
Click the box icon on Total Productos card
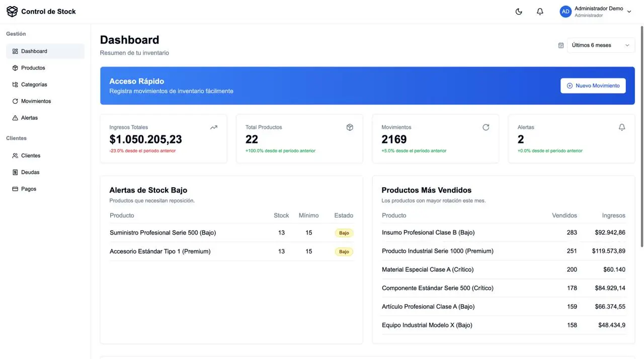pos(350,127)
